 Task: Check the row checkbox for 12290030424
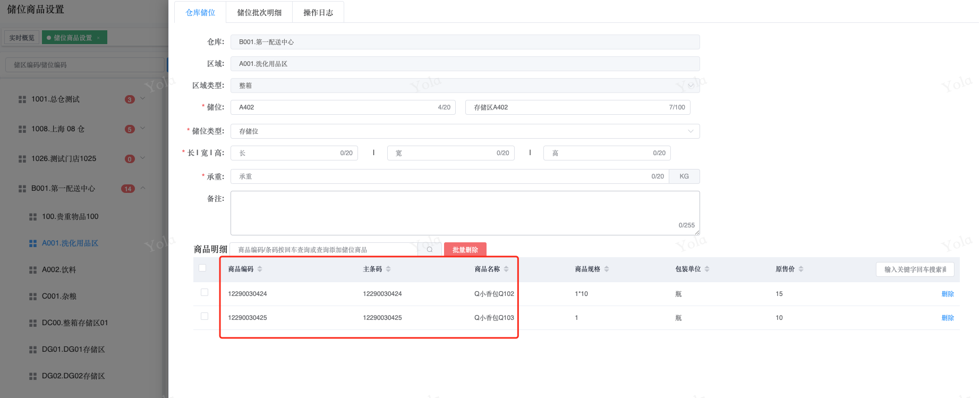204,292
